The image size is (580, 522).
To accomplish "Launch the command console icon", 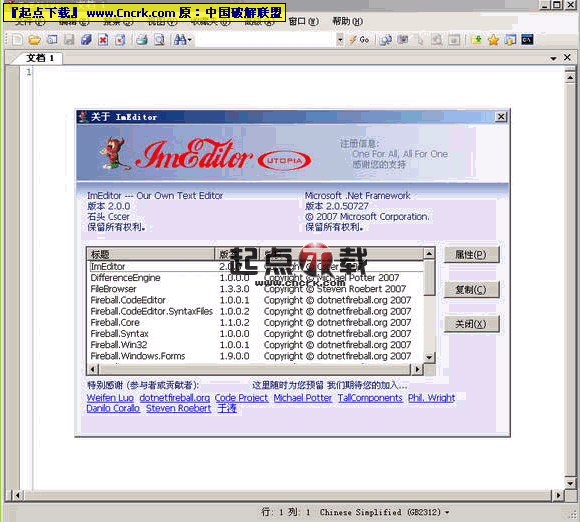I will tap(527, 40).
